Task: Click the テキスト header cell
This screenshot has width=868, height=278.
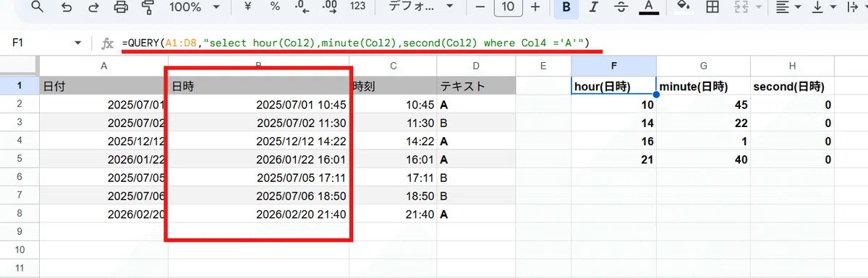Action: click(x=475, y=87)
